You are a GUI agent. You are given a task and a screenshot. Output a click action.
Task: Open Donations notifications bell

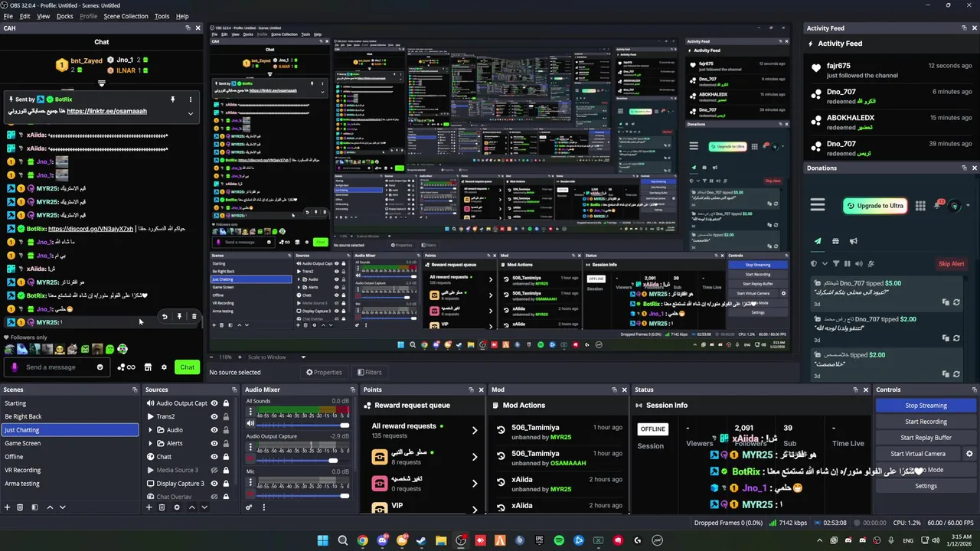point(938,205)
